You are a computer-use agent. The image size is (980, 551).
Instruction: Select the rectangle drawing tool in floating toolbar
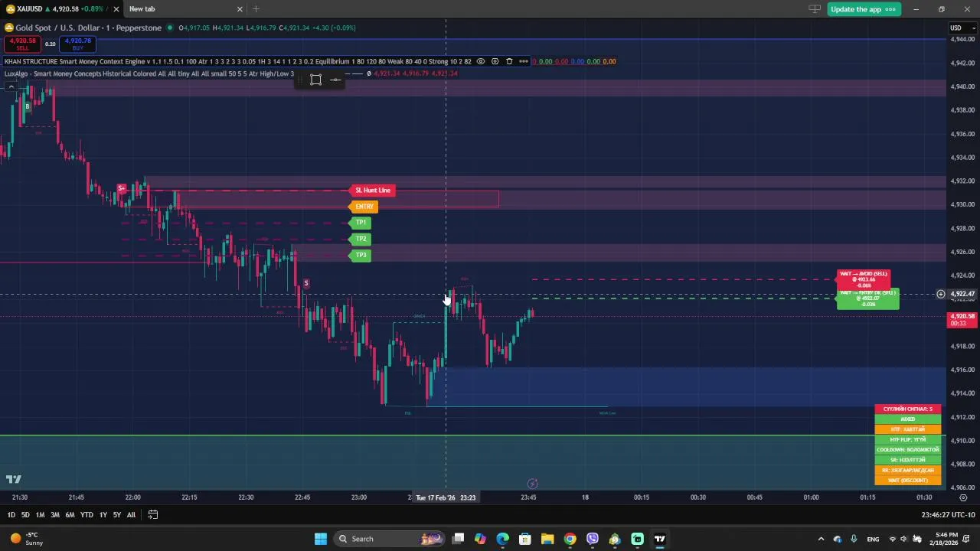point(316,80)
